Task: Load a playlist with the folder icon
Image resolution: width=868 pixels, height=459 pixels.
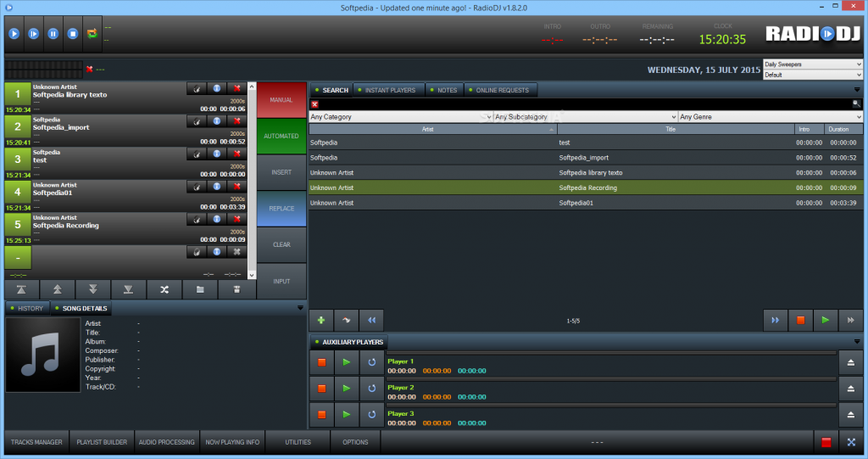Action: click(200, 289)
